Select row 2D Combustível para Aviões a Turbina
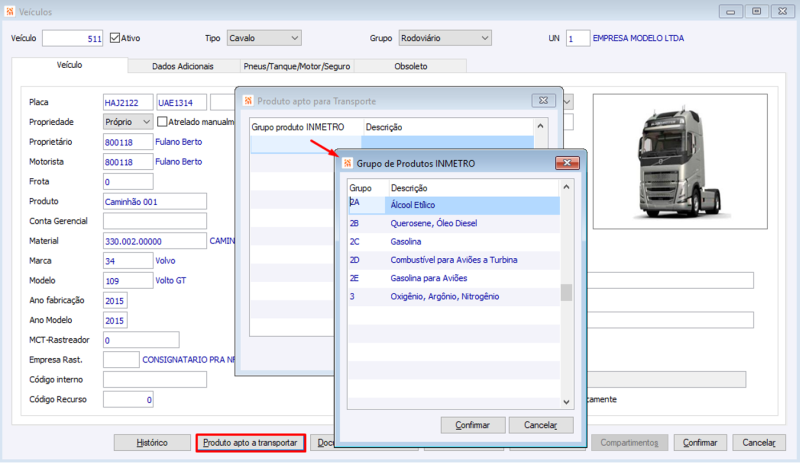The width and height of the screenshot is (800, 463). [454, 260]
